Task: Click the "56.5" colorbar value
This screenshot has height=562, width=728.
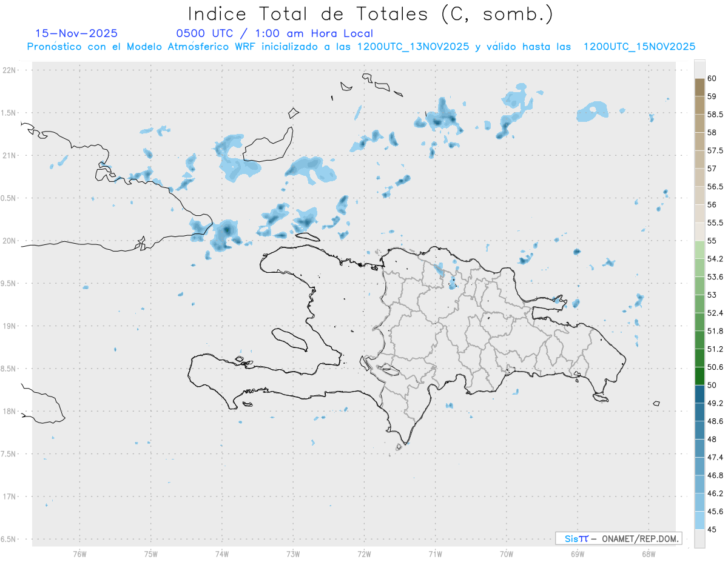Action: click(x=715, y=187)
